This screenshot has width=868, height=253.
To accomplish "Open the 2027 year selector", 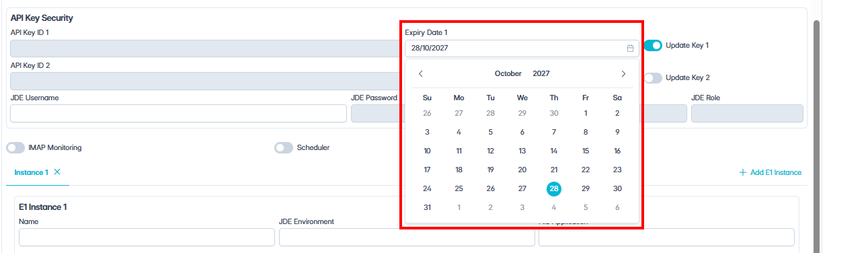I will coord(541,74).
